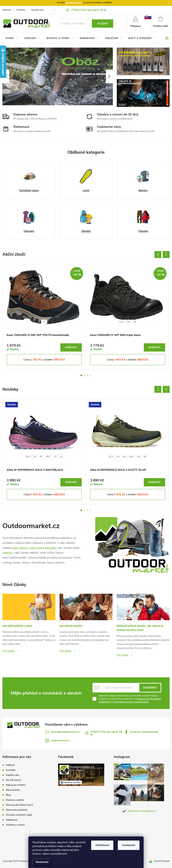Open the hamburger menu in navigation
The image size is (172, 868).
click(167, 38)
